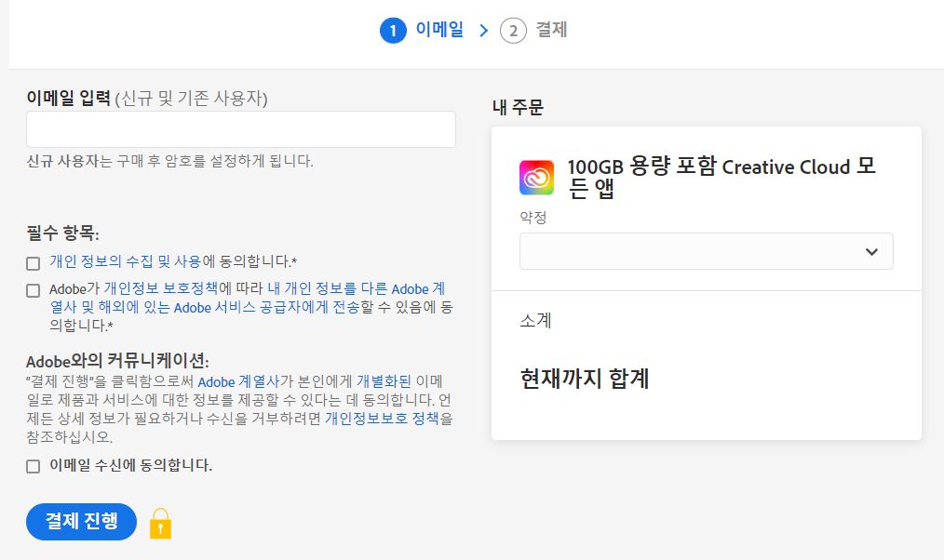This screenshot has width=944, height=560.
Task: Click the step 1 circle icon
Action: [x=393, y=31]
